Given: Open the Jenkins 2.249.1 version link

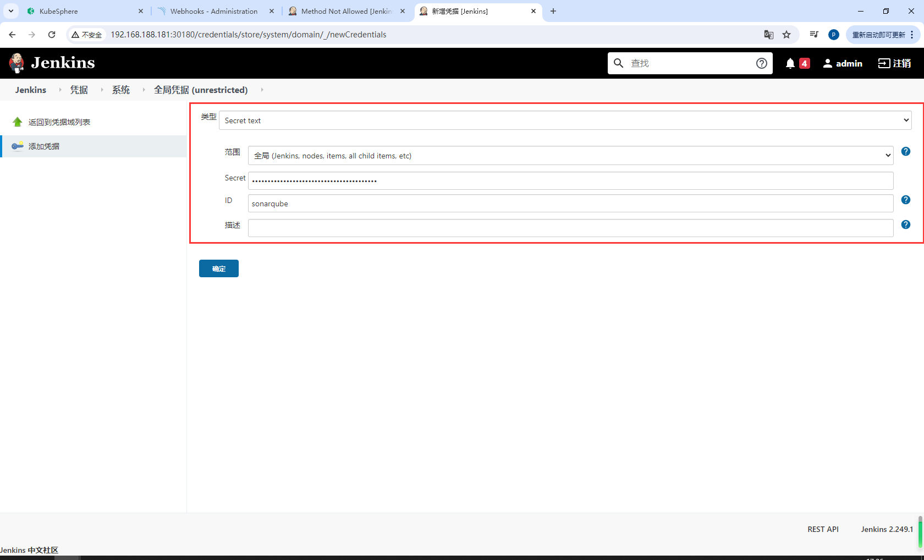Looking at the screenshot, I should point(887,529).
